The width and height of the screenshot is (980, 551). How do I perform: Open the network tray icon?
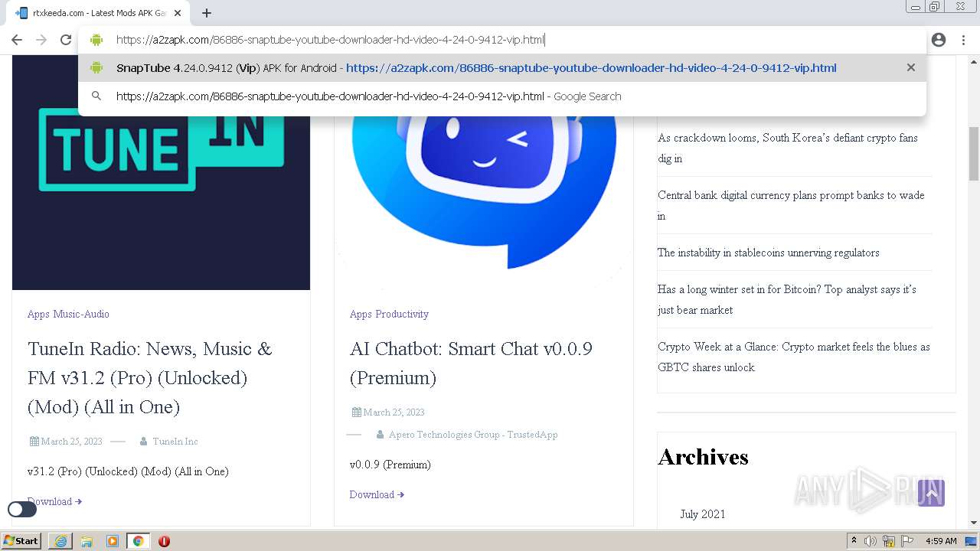889,541
